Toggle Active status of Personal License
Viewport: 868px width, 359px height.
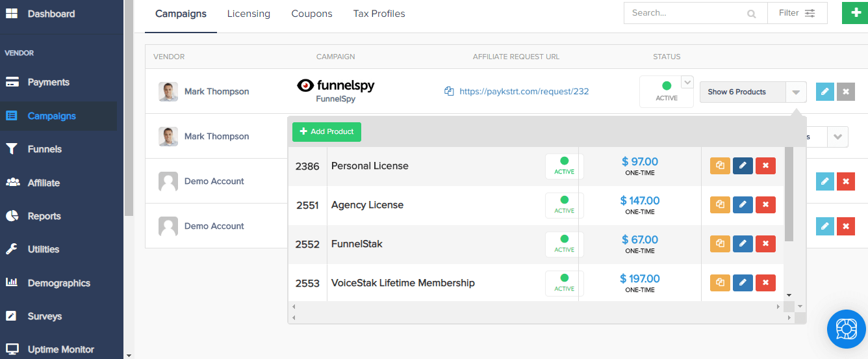(564, 166)
